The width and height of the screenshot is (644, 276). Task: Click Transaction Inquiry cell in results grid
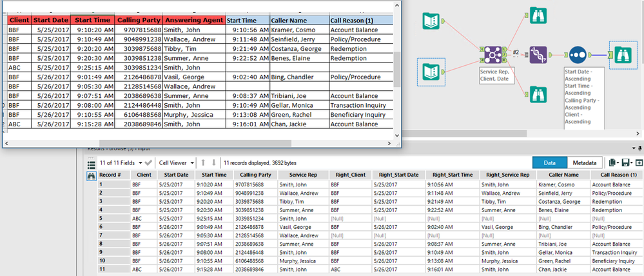616,252
